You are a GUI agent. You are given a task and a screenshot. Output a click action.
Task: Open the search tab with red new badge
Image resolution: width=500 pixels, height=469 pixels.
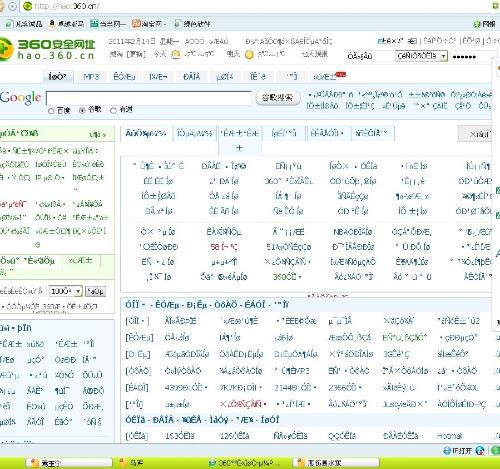(x=328, y=77)
